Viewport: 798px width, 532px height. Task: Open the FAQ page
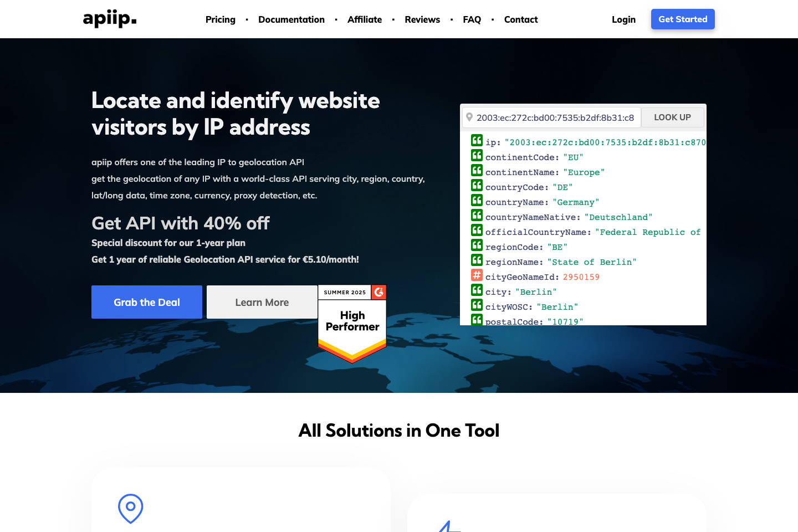click(x=472, y=19)
